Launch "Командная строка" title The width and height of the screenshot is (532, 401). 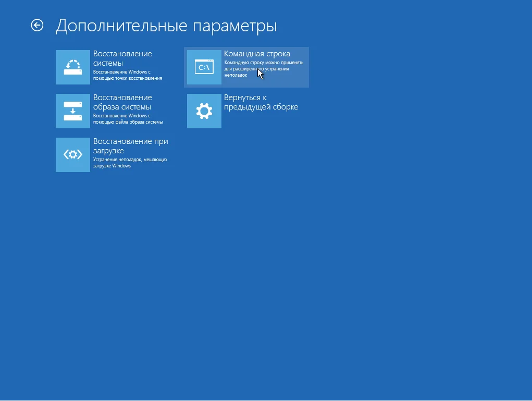pyautogui.click(x=257, y=54)
